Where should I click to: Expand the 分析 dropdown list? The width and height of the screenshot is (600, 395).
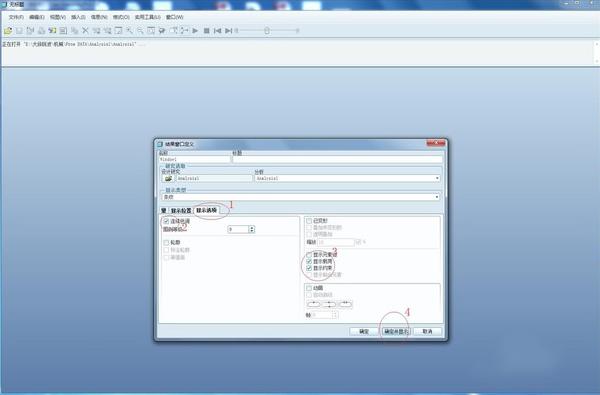[x=437, y=178]
